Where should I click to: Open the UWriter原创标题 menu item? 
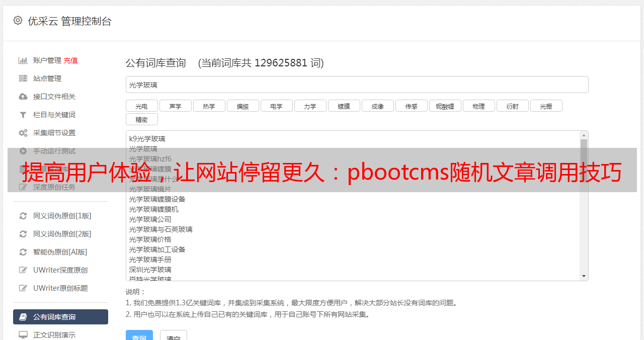click(x=60, y=288)
